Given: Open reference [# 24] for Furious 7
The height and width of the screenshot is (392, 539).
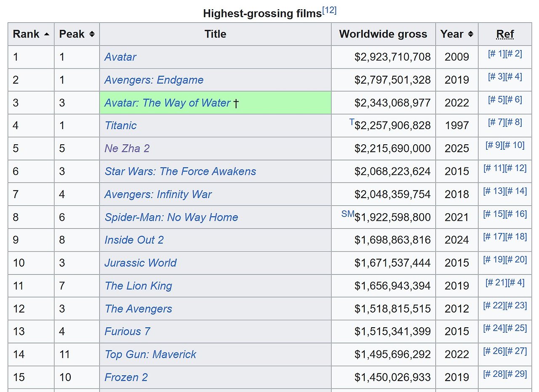Looking at the screenshot, I should click(x=494, y=328).
